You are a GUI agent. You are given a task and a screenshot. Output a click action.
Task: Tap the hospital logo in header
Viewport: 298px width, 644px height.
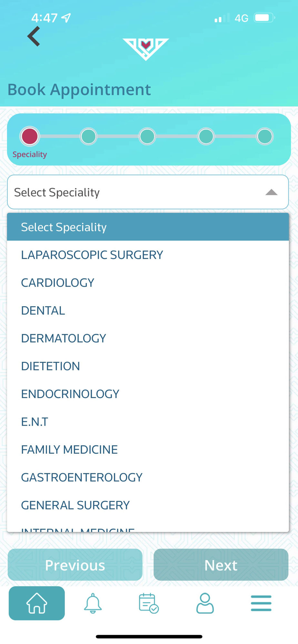coord(146,49)
